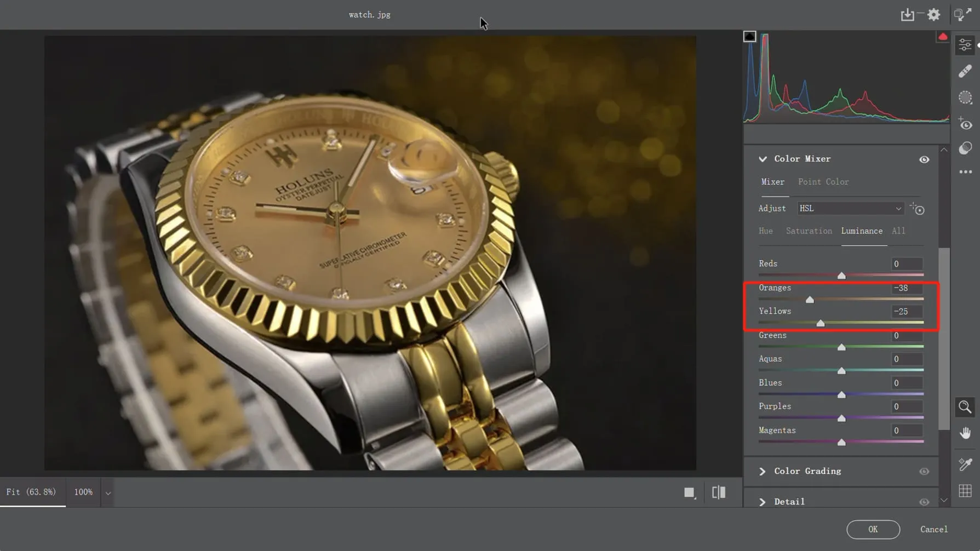
Task: Switch to the Saturation tab
Action: coord(809,231)
